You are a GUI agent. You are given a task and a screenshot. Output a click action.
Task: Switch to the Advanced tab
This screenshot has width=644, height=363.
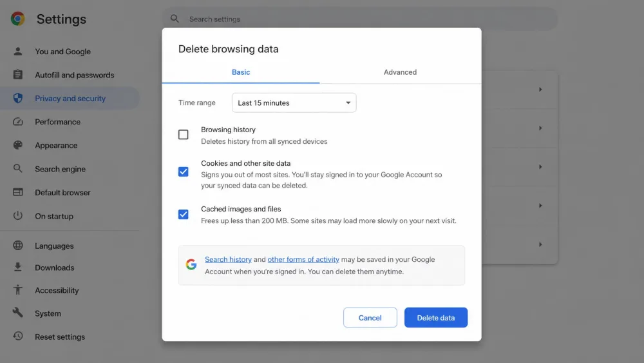pos(400,72)
